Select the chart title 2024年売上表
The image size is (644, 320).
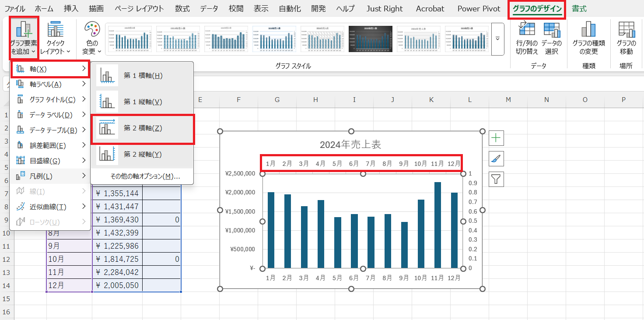(x=351, y=145)
